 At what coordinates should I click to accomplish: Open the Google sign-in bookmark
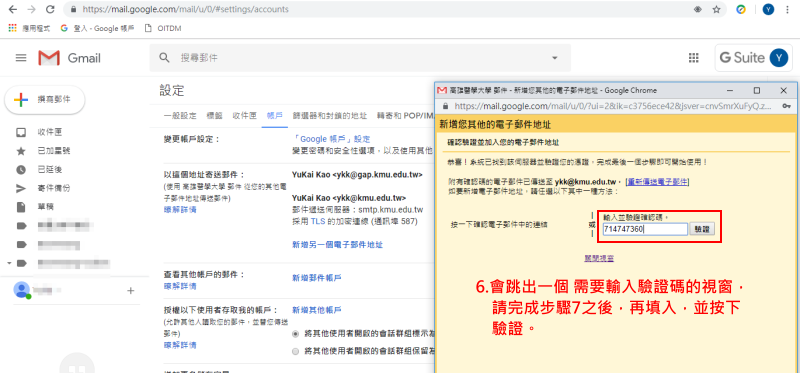pos(97,28)
